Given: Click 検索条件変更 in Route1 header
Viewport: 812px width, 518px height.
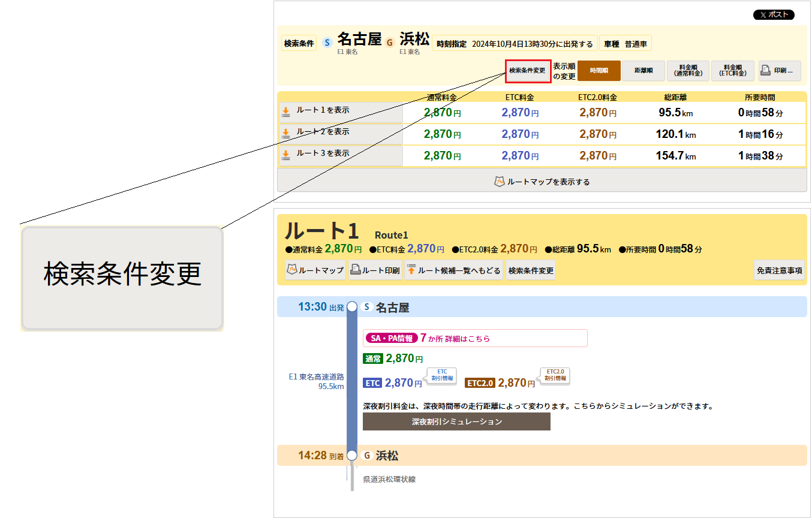Looking at the screenshot, I should click(x=531, y=270).
